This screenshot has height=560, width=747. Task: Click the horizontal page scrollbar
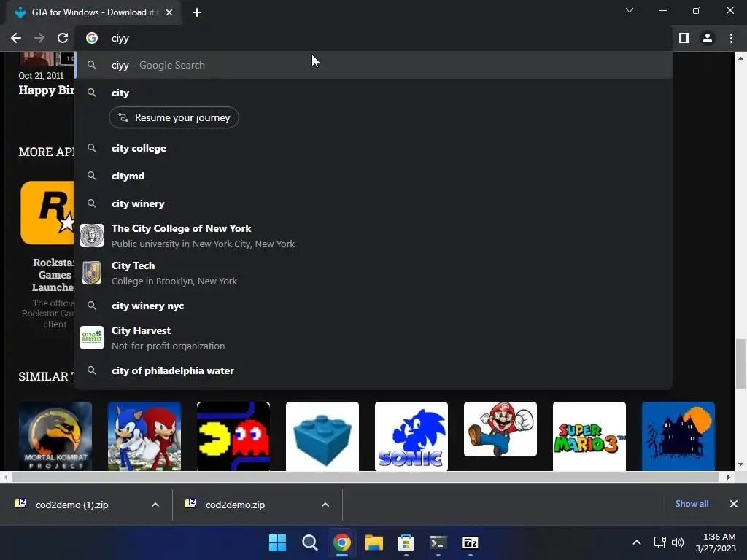365,477
